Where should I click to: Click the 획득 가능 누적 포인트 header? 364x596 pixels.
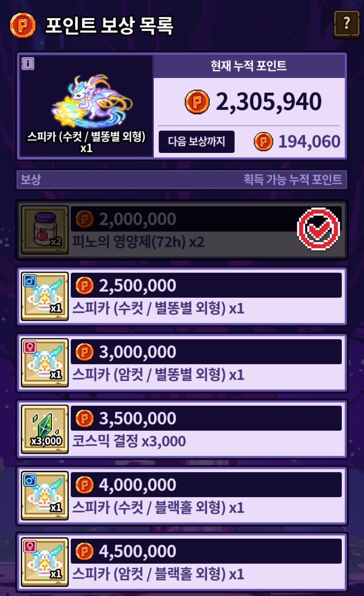[293, 179]
